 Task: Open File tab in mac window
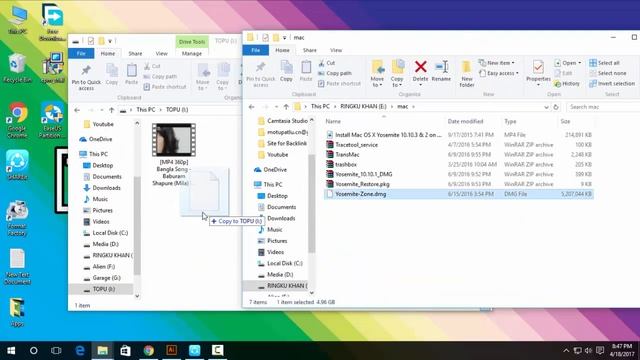pyautogui.click(x=256, y=50)
